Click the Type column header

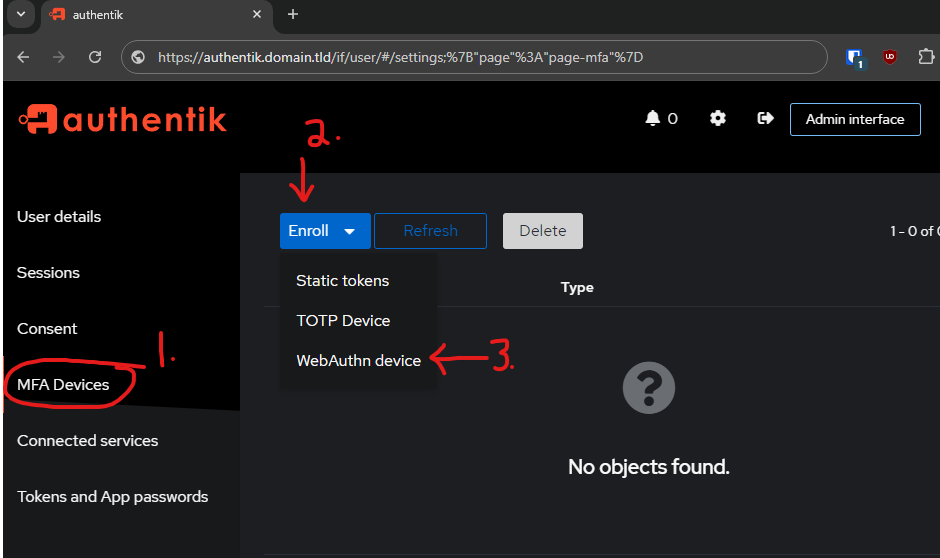[x=577, y=288]
